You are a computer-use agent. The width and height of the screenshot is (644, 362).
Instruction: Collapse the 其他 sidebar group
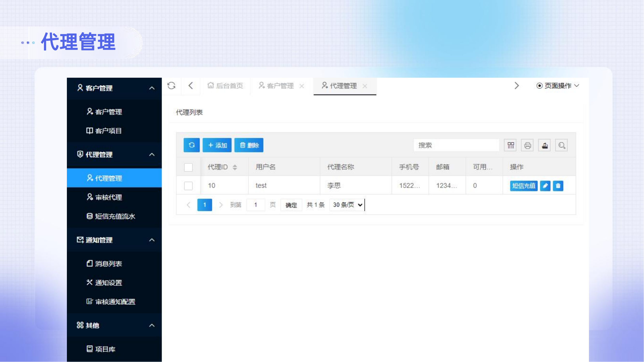coord(152,326)
